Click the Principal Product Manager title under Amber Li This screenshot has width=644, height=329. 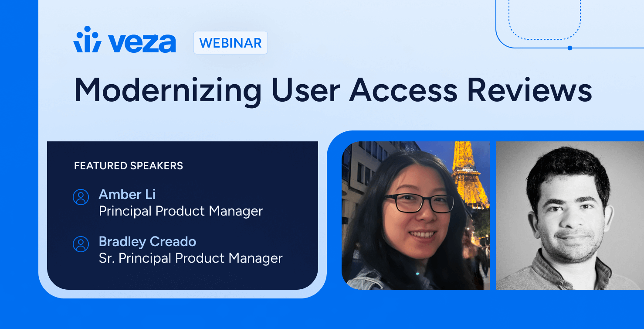181,211
